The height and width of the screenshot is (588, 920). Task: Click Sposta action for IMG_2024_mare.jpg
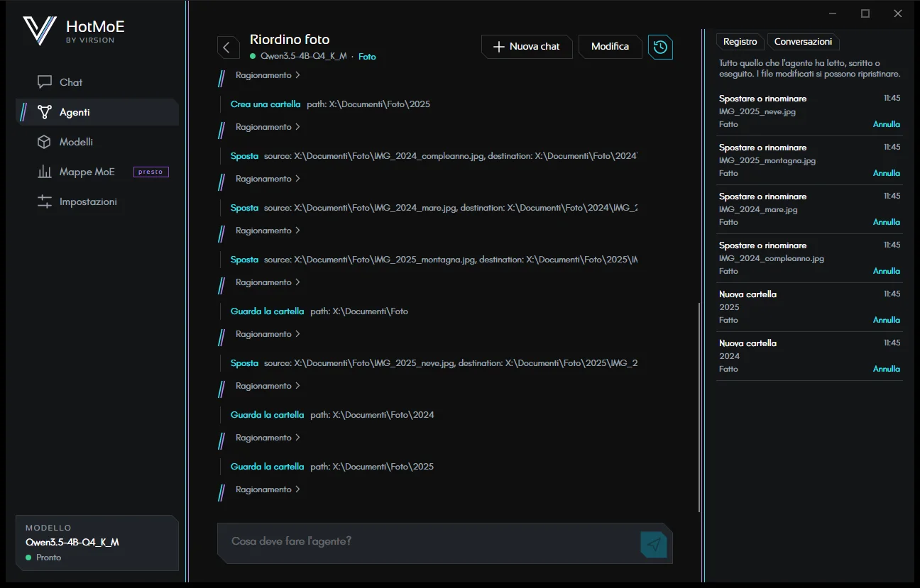pyautogui.click(x=434, y=208)
